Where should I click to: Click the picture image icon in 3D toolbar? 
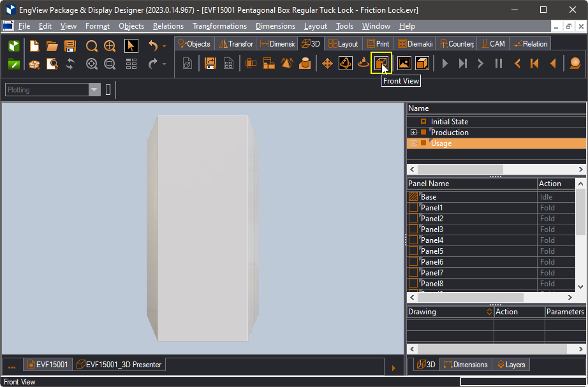click(x=404, y=63)
